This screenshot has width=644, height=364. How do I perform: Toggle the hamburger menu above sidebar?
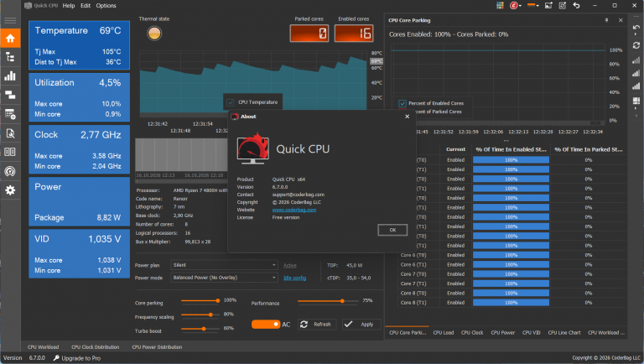tap(10, 20)
